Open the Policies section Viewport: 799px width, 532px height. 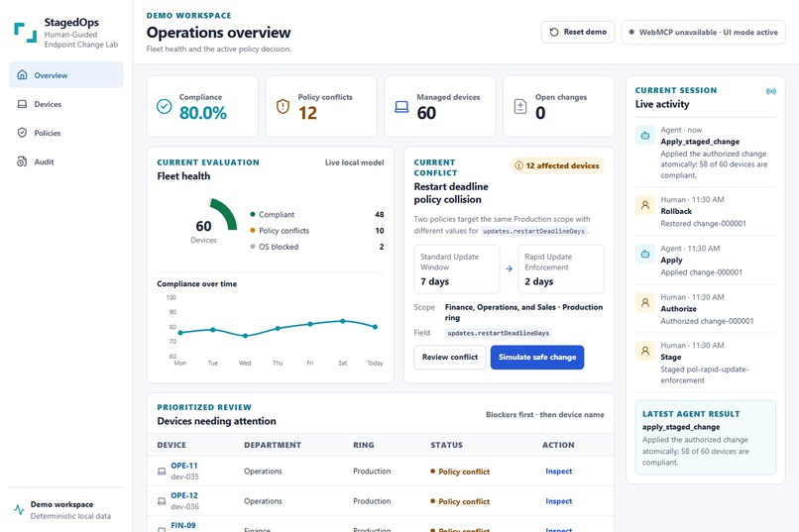tap(66, 133)
